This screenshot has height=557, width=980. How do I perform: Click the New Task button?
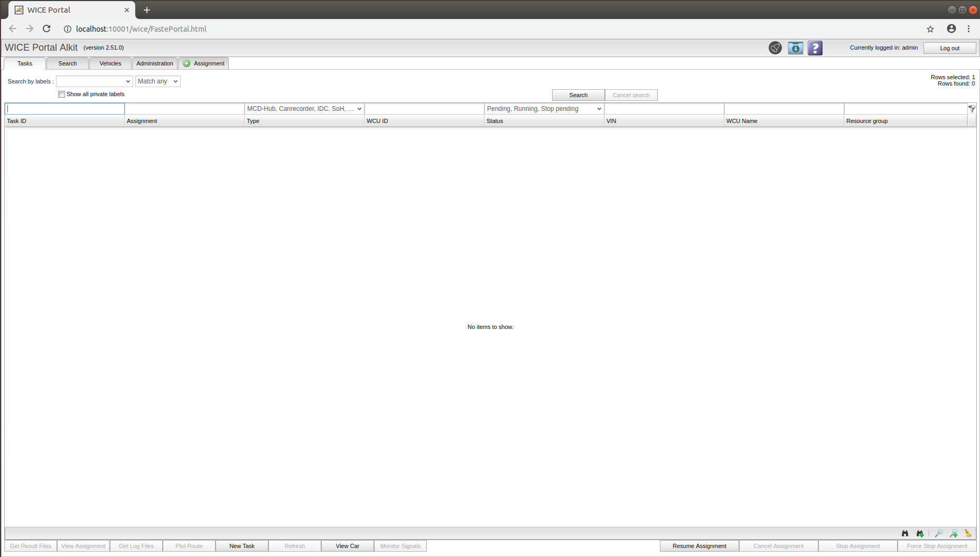coord(242,546)
